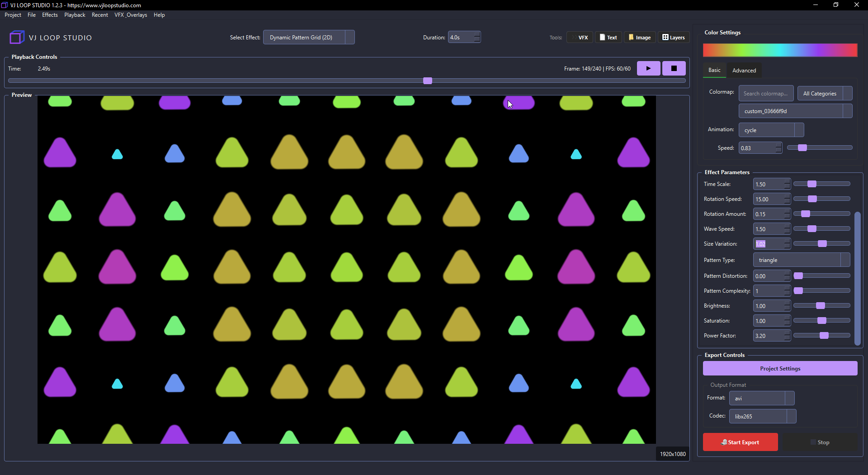This screenshot has width=868, height=475.
Task: Open the Format avi dropdown
Action: [762, 398]
